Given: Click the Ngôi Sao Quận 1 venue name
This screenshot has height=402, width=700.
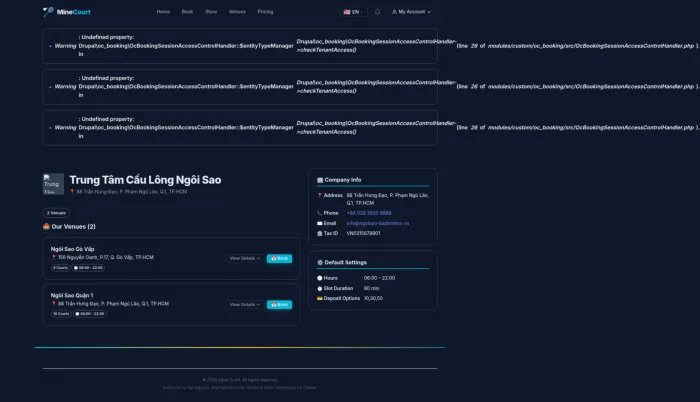Looking at the screenshot, I should click(x=72, y=295).
